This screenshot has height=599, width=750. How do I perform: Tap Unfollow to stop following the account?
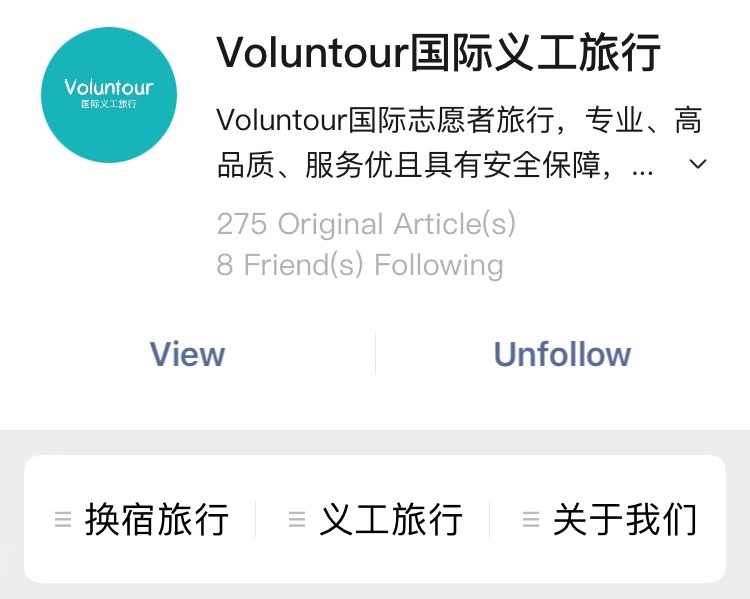pos(562,355)
